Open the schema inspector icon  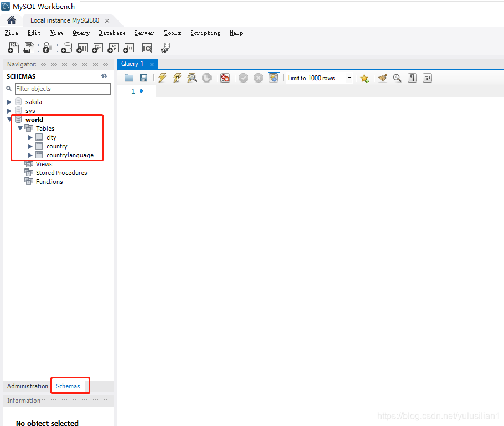[47, 48]
